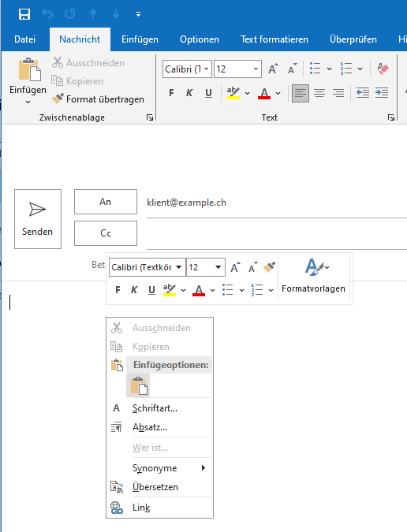Image resolution: width=407 pixels, height=532 pixels.
Task: Select the Nachricht ribbon tab
Action: coord(80,39)
